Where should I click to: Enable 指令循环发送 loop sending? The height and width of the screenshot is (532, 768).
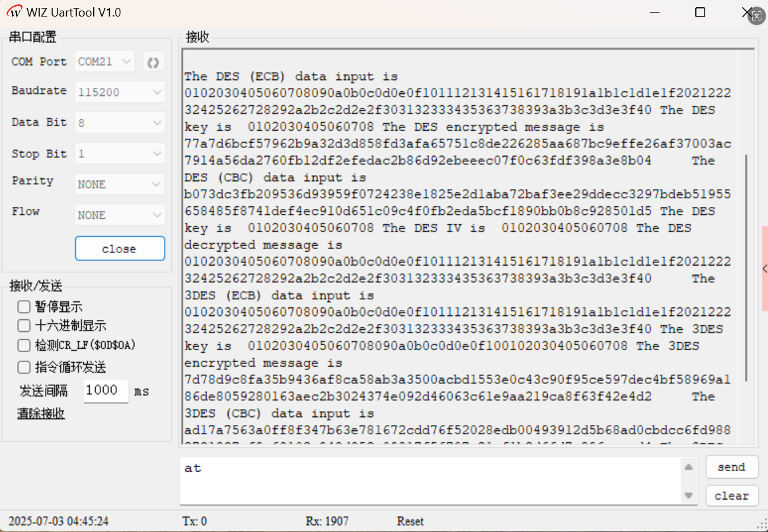click(x=24, y=367)
